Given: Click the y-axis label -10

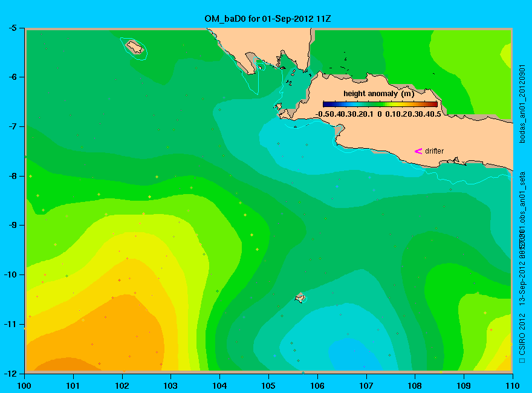Looking at the screenshot, I should point(10,274).
